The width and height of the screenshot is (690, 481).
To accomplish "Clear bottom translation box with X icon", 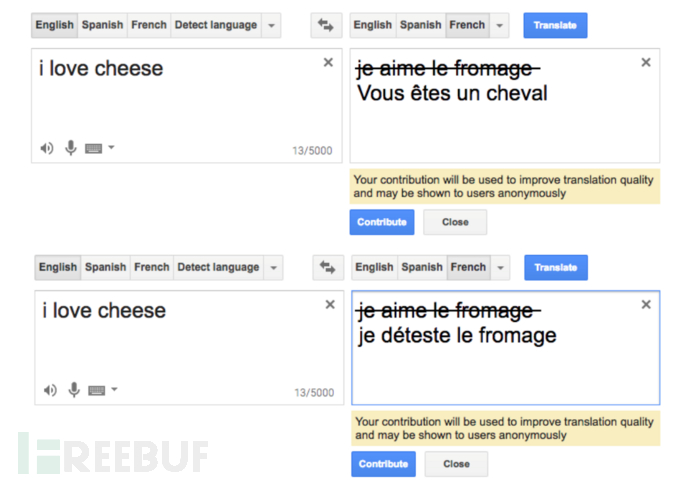I will [x=646, y=305].
